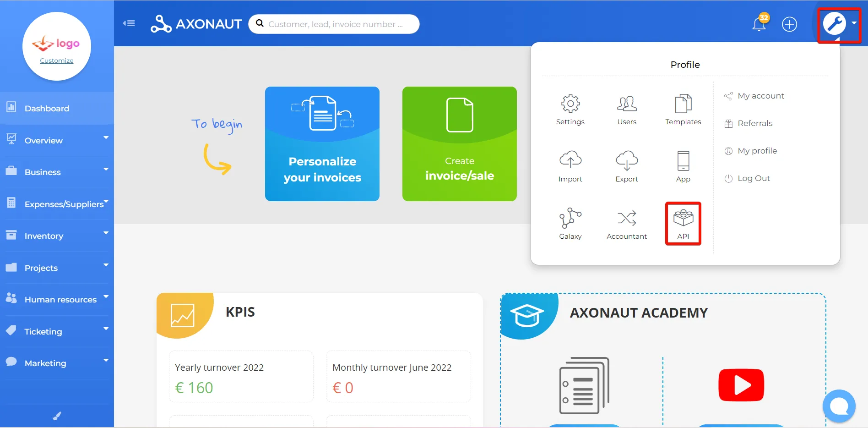This screenshot has width=868, height=428.
Task: Click the Monthly turnover June 2022 KPI card
Action: coord(398,377)
